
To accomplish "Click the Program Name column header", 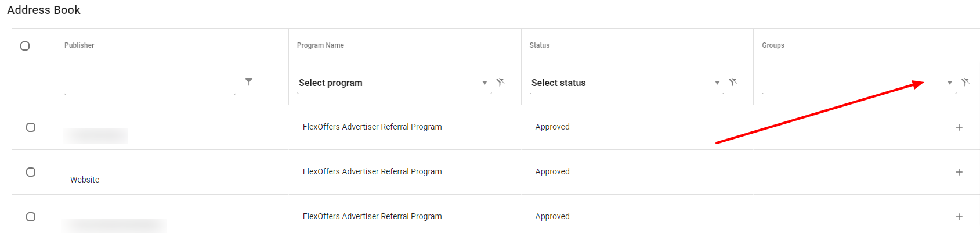I will 320,45.
